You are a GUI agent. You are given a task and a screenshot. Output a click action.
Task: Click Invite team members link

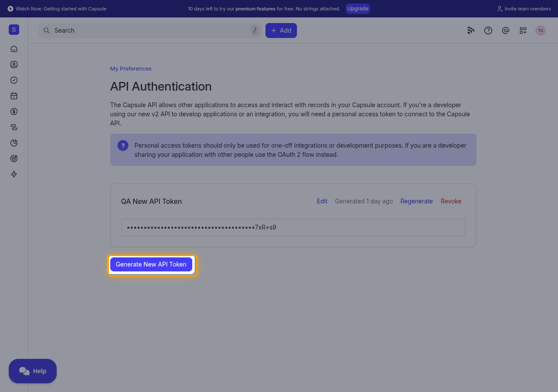(x=524, y=9)
